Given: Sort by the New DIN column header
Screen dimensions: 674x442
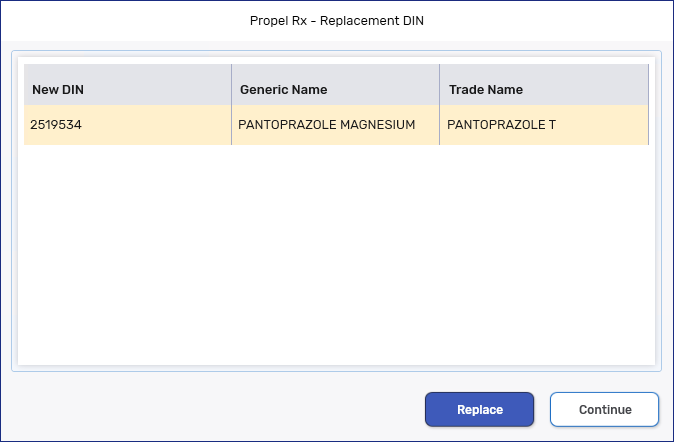Looking at the screenshot, I should [x=58, y=90].
